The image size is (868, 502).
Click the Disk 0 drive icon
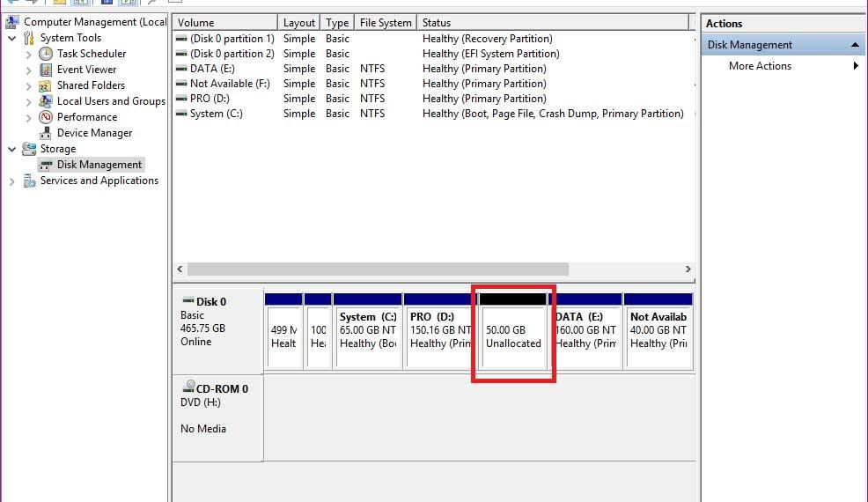188,301
